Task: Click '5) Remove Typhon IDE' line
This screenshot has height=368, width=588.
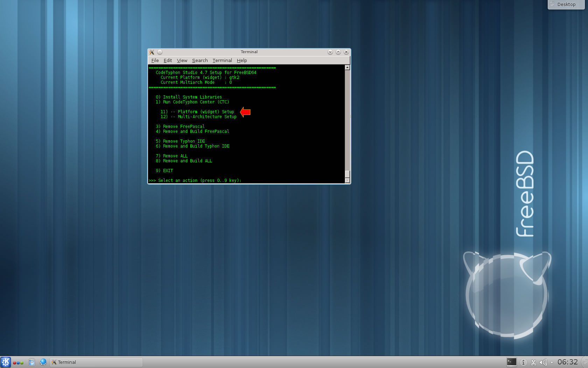Action: (x=180, y=141)
